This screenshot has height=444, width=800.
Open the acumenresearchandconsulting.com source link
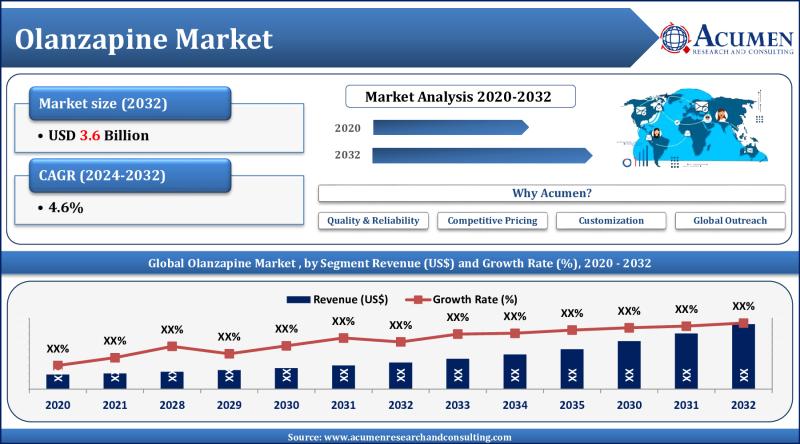(418, 437)
